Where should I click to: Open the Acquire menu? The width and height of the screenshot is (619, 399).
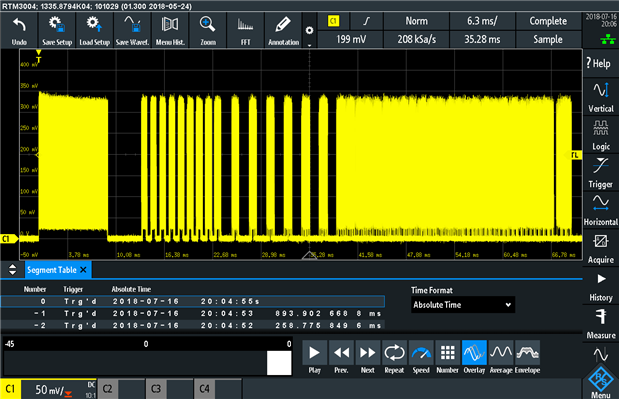(x=600, y=248)
